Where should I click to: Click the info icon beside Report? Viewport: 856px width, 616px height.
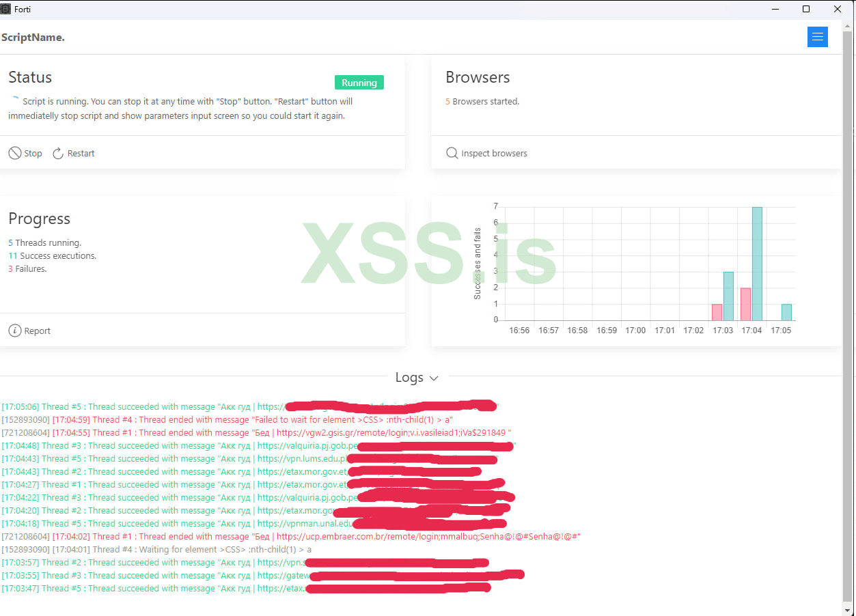click(14, 331)
